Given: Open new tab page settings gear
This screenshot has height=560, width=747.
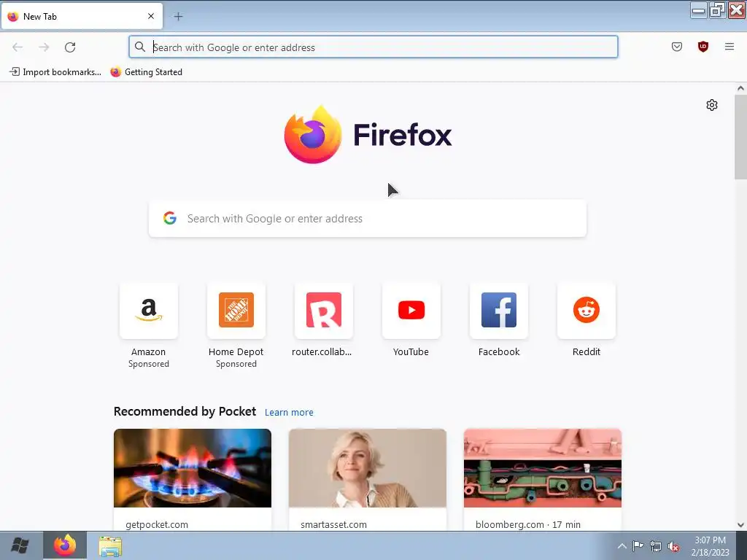Looking at the screenshot, I should click(712, 105).
